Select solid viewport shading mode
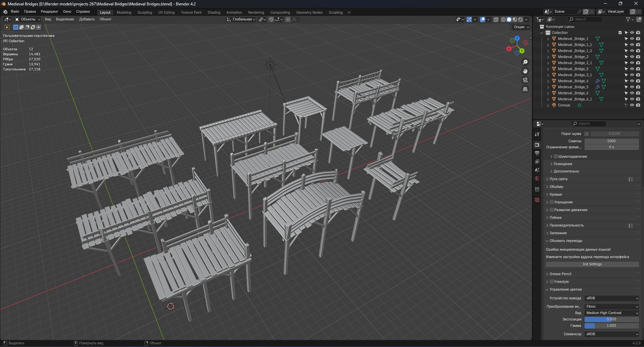This screenshot has height=347, width=644. tap(509, 19)
